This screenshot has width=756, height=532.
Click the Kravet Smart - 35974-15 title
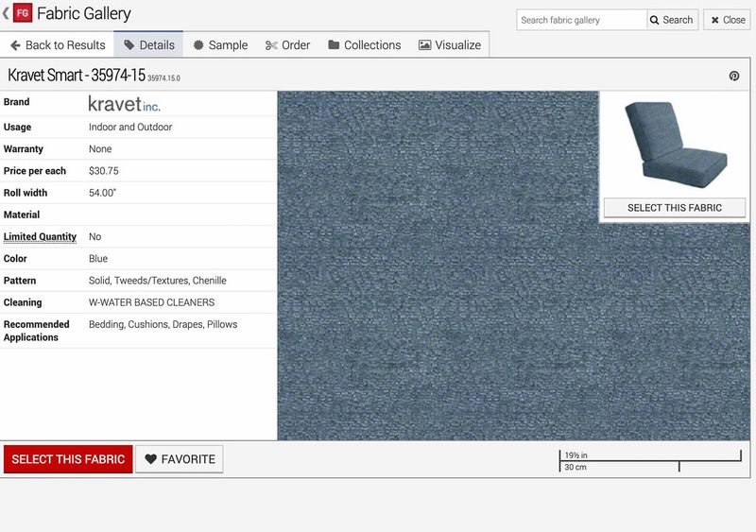click(77, 75)
